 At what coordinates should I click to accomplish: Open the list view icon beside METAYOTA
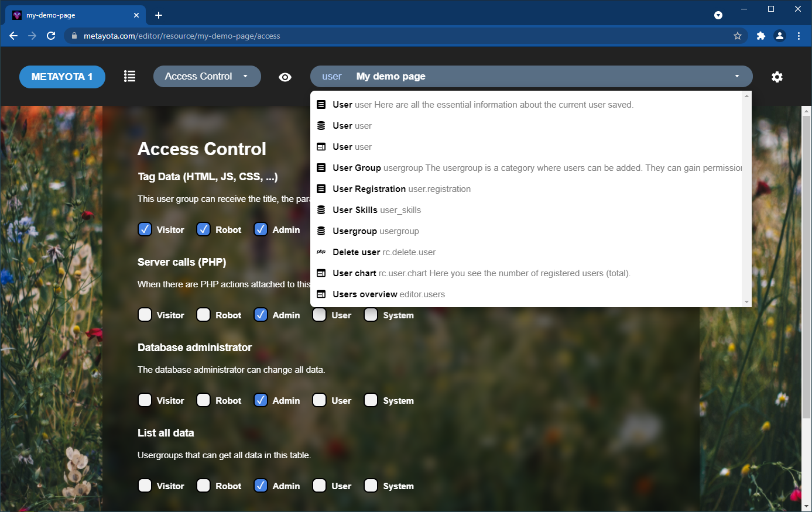pyautogui.click(x=130, y=77)
